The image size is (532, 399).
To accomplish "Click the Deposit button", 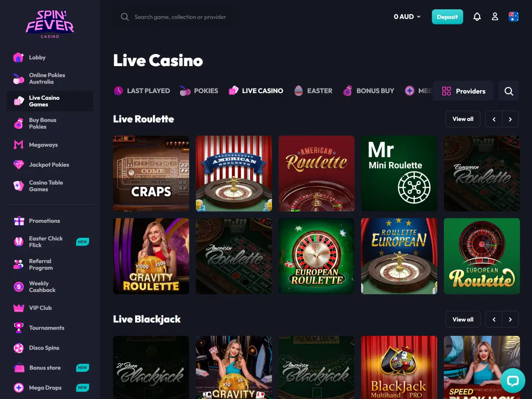I will (447, 17).
